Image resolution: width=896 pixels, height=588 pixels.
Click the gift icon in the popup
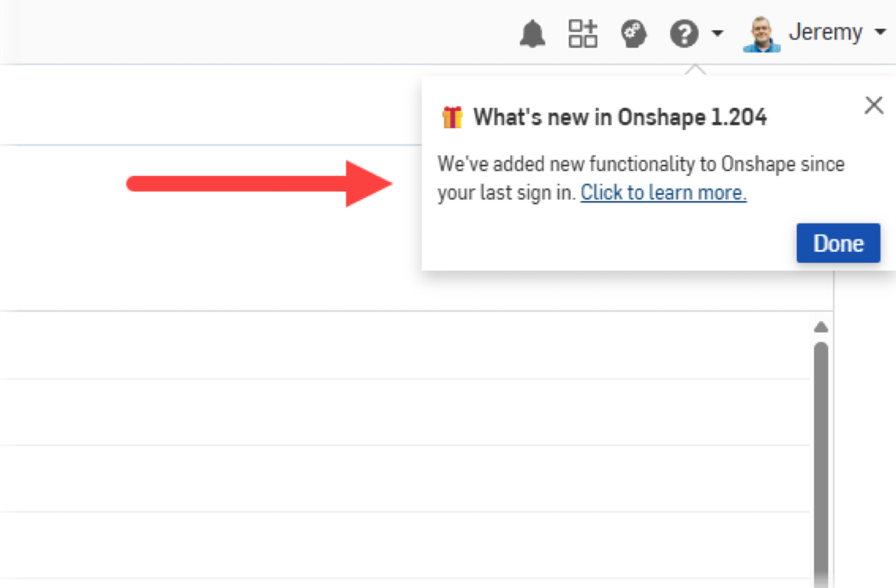pos(452,117)
